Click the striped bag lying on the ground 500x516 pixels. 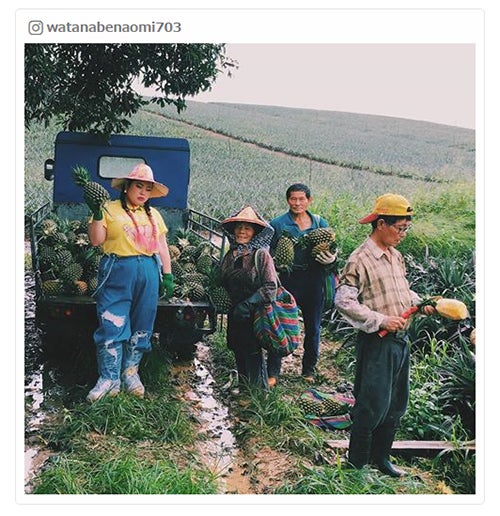(x=327, y=409)
